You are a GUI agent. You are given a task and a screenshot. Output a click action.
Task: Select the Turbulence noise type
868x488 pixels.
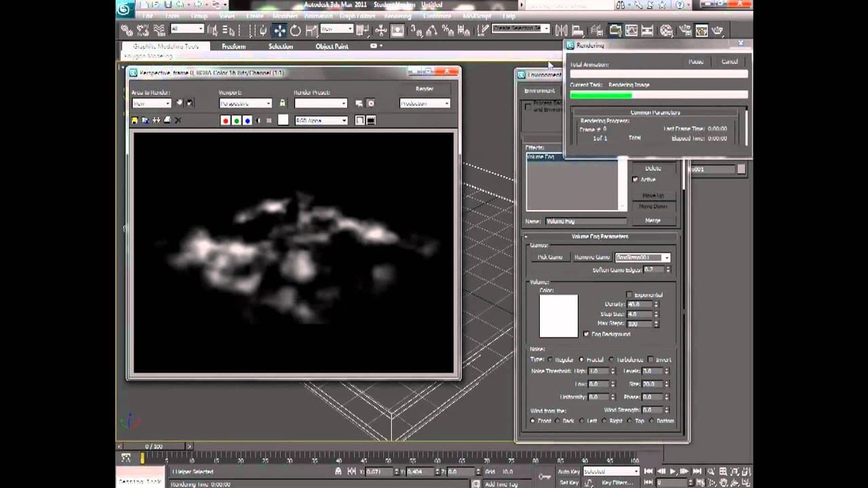click(612, 360)
